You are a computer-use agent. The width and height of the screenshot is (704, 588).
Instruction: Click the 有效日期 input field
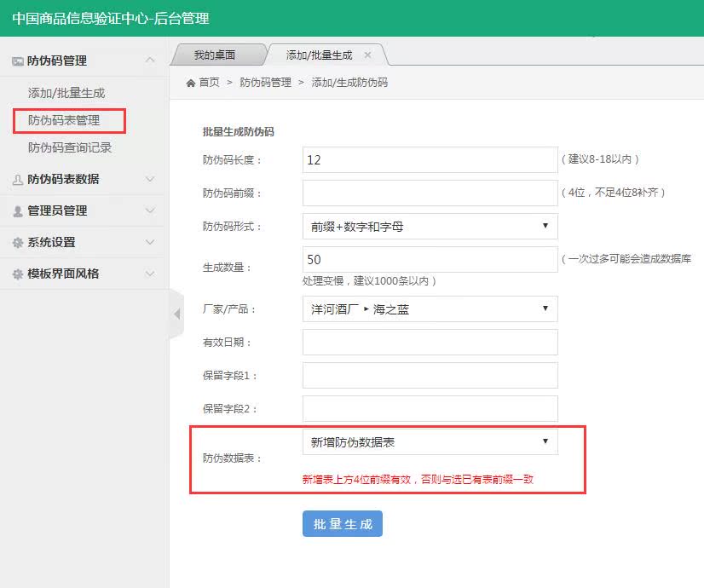point(430,342)
